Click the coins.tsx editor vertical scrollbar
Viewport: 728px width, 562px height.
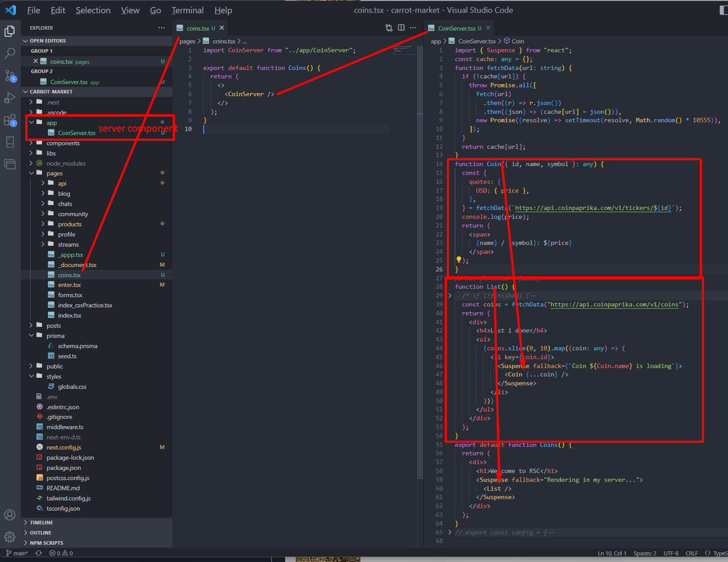point(420,263)
